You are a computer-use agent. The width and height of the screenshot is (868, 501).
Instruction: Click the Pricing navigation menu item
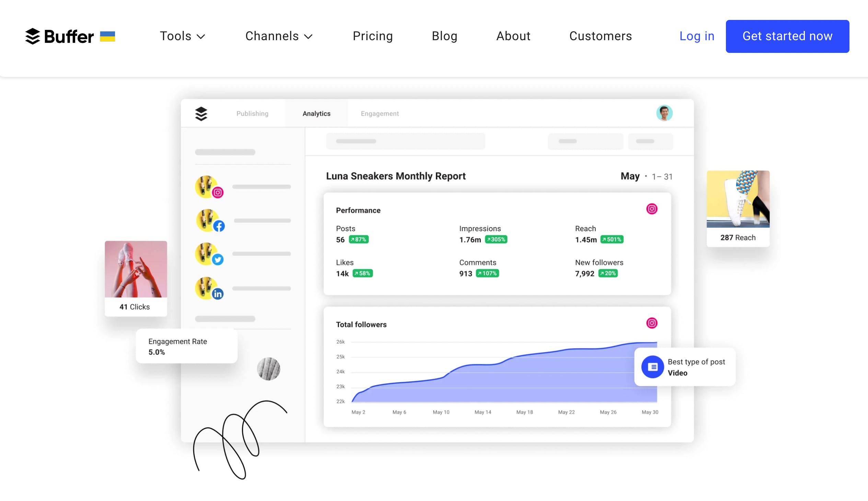tap(373, 36)
